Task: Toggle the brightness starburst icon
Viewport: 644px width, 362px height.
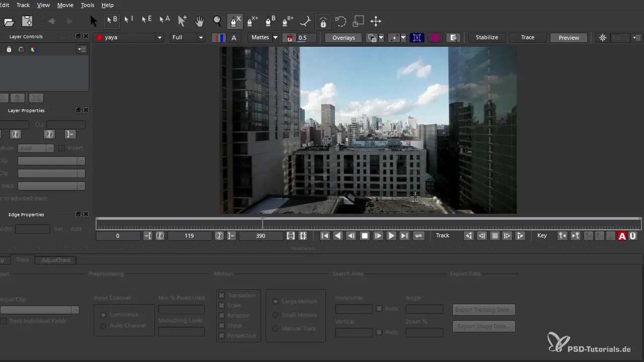Action: [603, 38]
